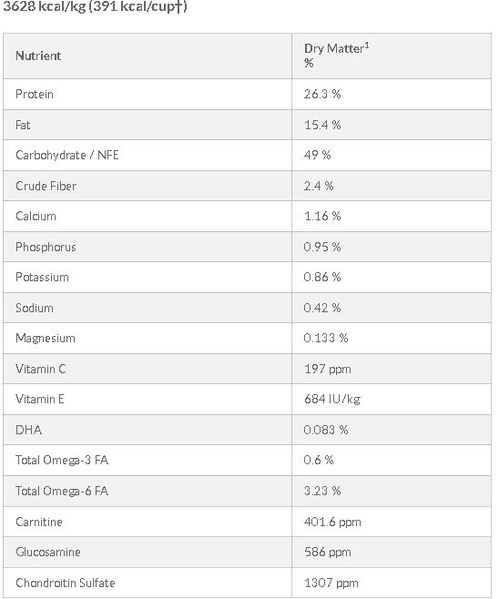Select the Crude Fiber row
Screen dimensions: 499x599
point(247,186)
